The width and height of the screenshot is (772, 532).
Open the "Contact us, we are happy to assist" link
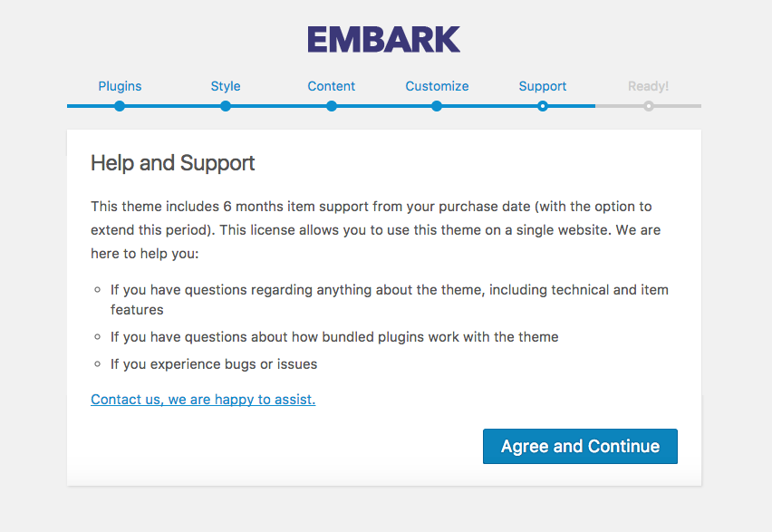click(203, 399)
